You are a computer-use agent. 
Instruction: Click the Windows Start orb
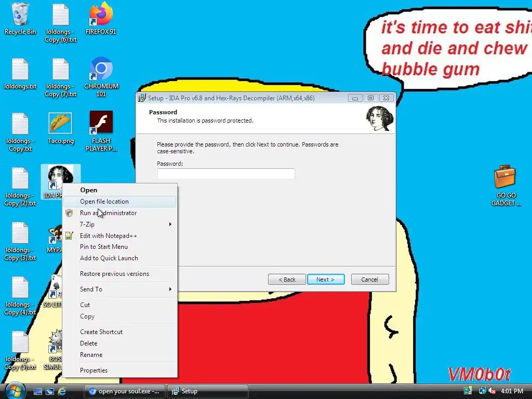click(15, 391)
